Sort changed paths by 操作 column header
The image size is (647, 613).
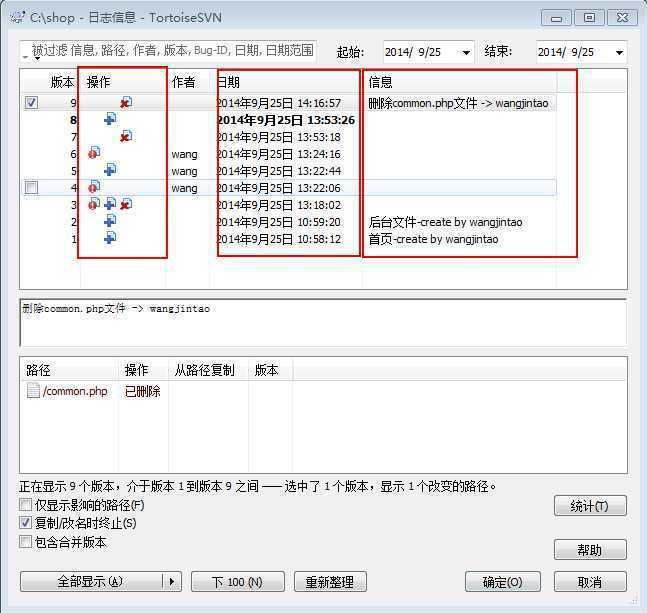click(136, 370)
